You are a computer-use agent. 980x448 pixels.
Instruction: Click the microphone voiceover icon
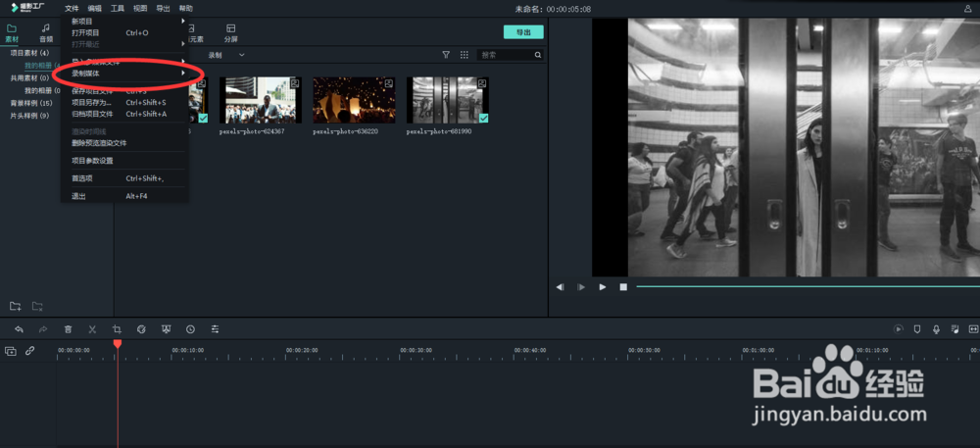(x=936, y=329)
